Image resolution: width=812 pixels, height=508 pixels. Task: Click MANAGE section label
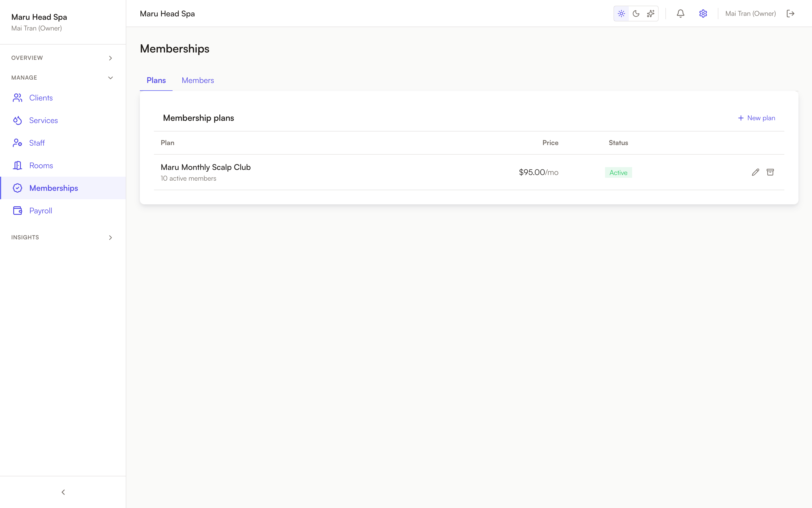[24, 78]
